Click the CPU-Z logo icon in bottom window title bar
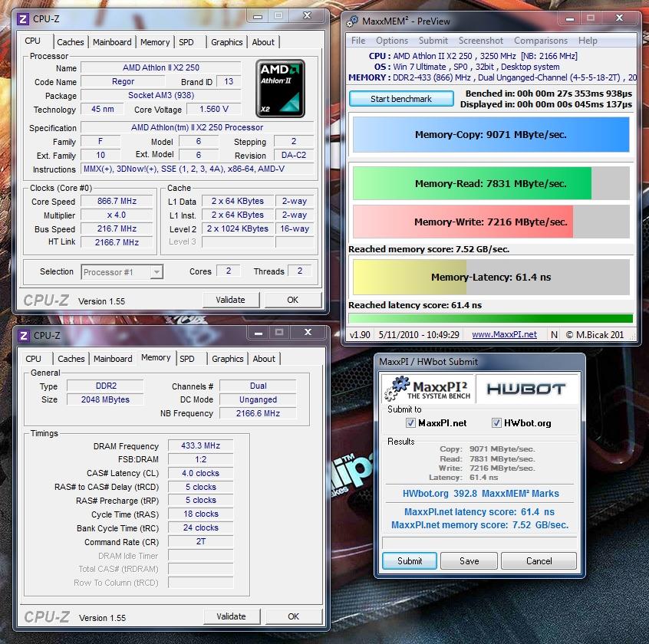649x644 pixels. pos(24,336)
